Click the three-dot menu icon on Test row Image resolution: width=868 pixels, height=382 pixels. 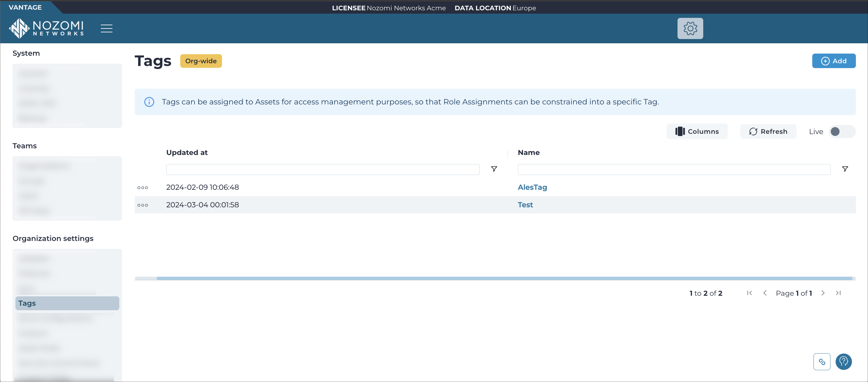point(143,205)
